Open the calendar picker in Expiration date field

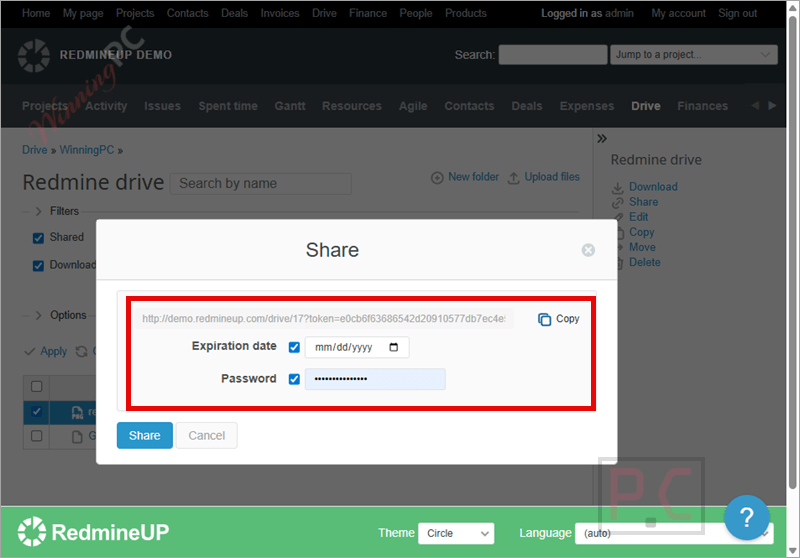coord(394,347)
